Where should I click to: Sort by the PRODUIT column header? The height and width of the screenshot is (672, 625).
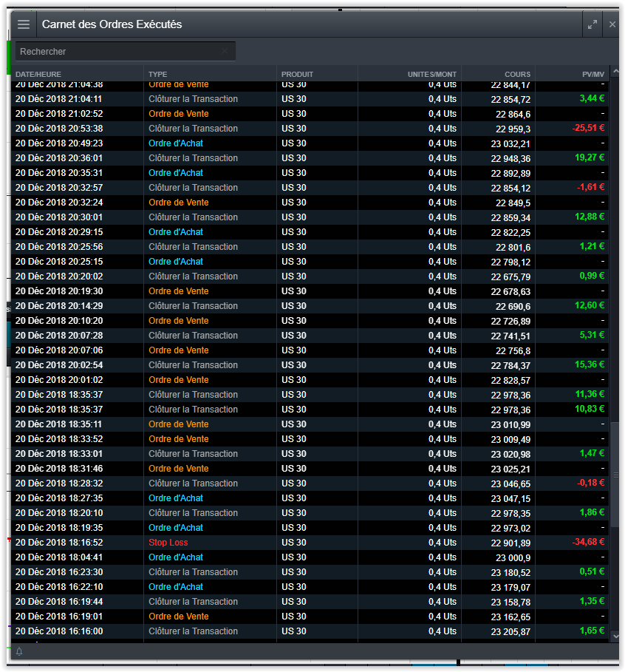click(x=297, y=74)
